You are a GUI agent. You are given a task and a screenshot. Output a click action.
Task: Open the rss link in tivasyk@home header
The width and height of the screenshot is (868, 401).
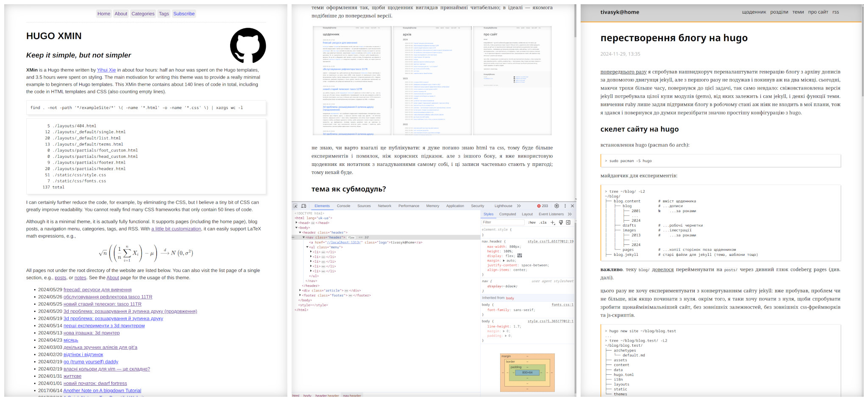click(x=835, y=12)
